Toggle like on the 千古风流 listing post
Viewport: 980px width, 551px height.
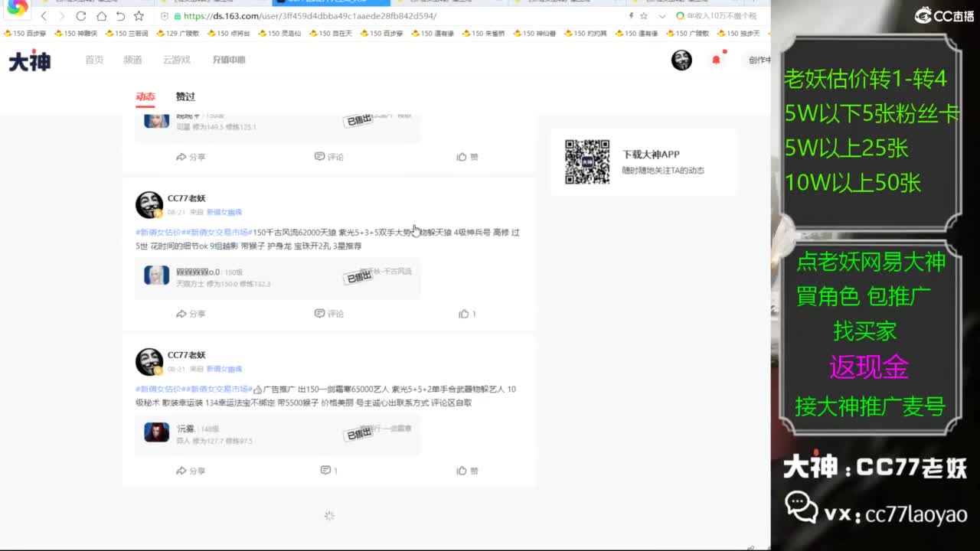point(465,314)
